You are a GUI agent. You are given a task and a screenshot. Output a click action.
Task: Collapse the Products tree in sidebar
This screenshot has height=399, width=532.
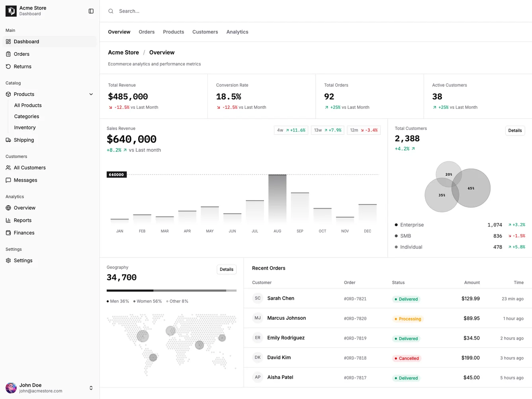[x=91, y=94]
